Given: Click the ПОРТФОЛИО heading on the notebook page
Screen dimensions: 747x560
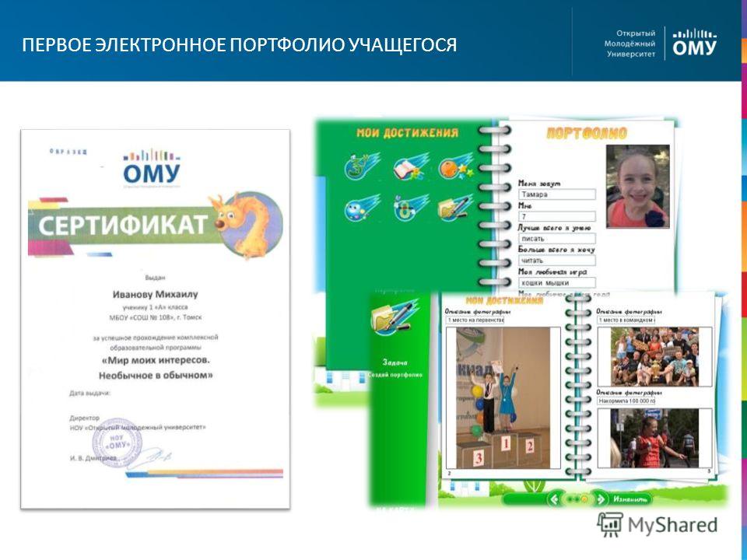Looking at the screenshot, I should [587, 133].
